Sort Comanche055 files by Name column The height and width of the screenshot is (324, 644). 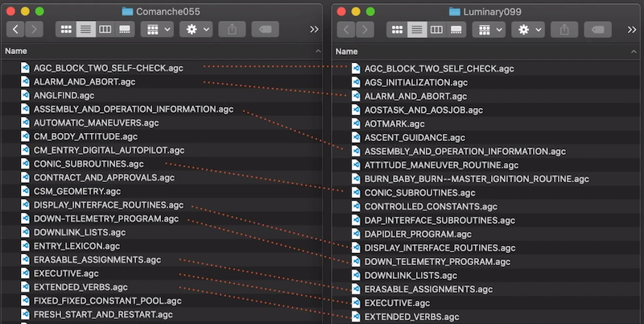[x=16, y=51]
